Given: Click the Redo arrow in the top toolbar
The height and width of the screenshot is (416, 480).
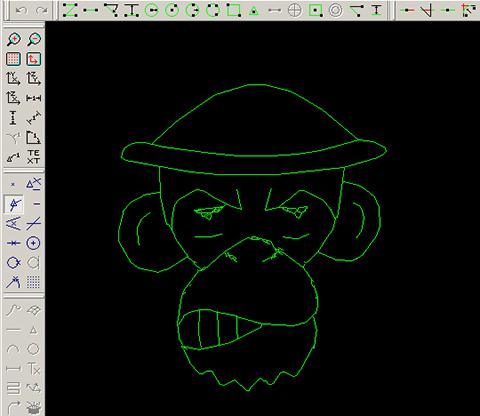Looking at the screenshot, I should click(x=42, y=11).
